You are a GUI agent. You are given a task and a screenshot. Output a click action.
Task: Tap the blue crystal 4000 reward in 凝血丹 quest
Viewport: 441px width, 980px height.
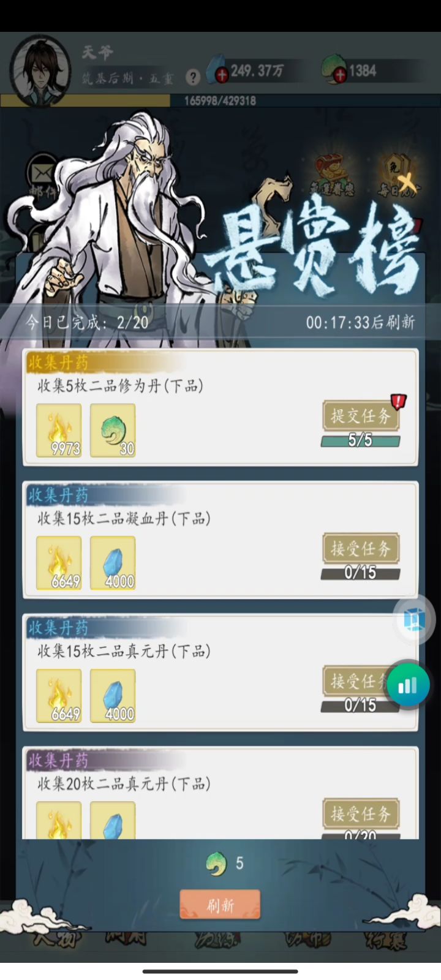click(x=113, y=563)
